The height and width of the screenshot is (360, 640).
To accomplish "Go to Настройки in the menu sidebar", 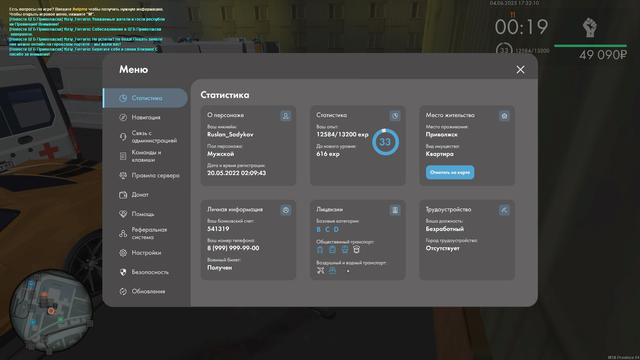I will pos(145,253).
